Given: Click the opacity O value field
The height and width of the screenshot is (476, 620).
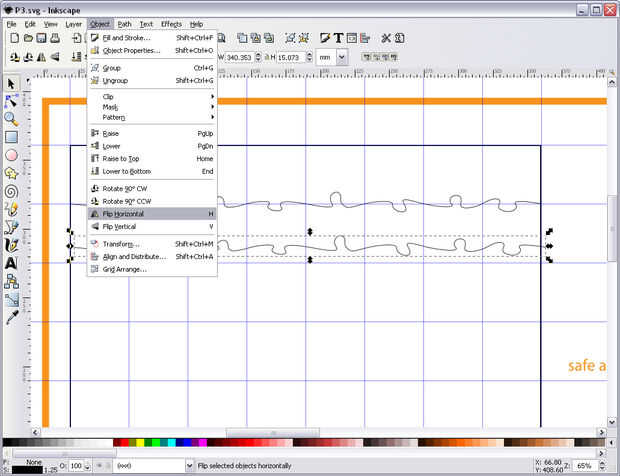Looking at the screenshot, I should (x=76, y=466).
